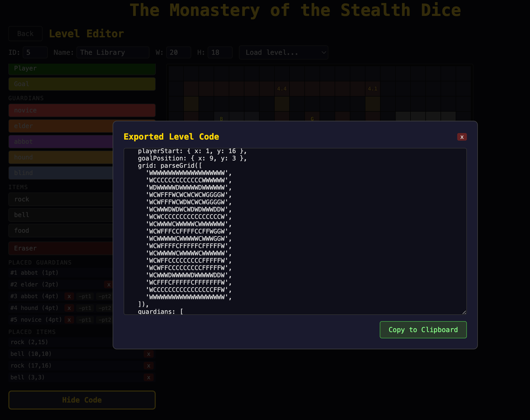The width and height of the screenshot is (530, 420).
Task: Select the elder guardian brush
Action: coord(61,126)
